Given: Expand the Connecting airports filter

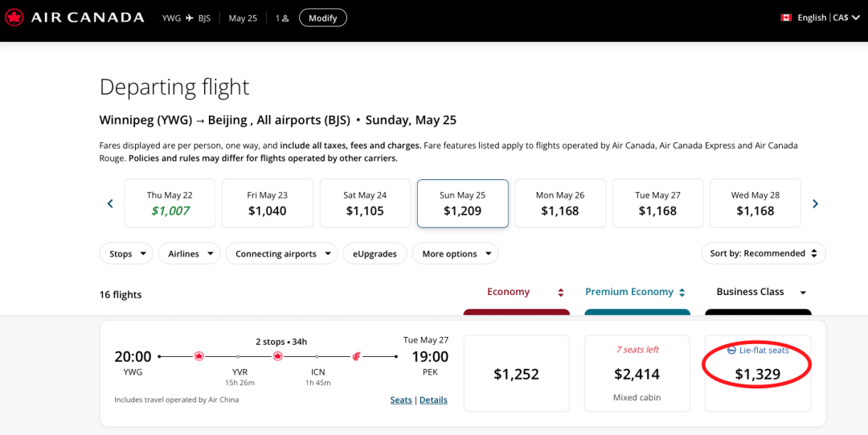Looking at the screenshot, I should 281,253.
